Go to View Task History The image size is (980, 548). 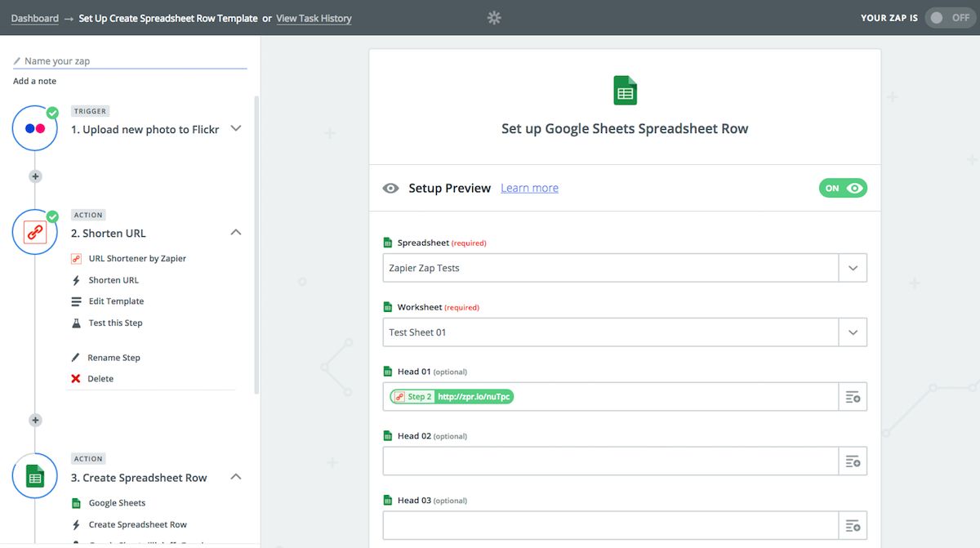pyautogui.click(x=314, y=18)
